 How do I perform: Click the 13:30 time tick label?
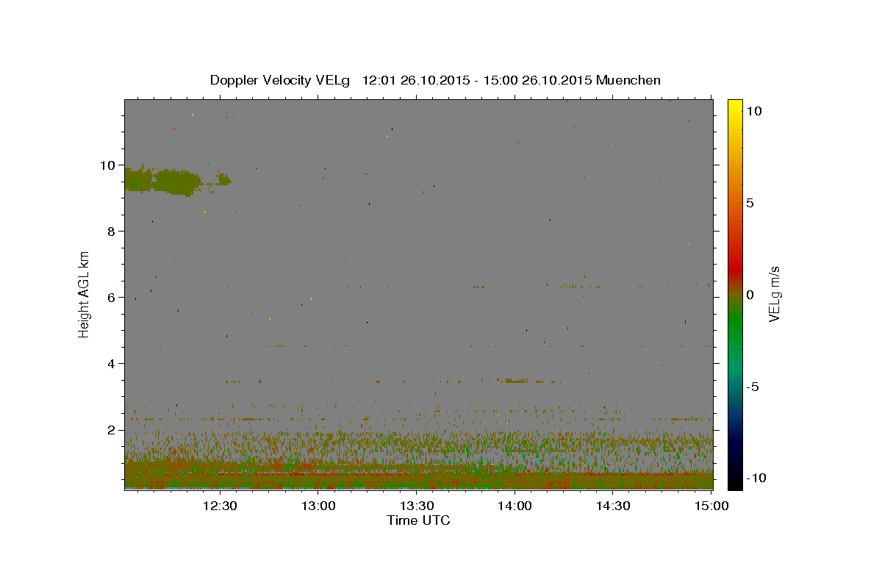[x=417, y=506]
